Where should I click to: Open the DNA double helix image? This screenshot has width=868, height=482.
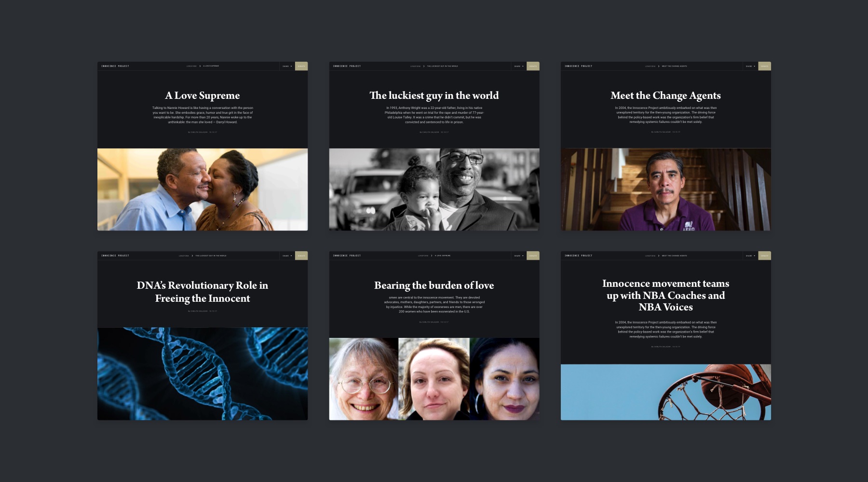click(x=203, y=374)
